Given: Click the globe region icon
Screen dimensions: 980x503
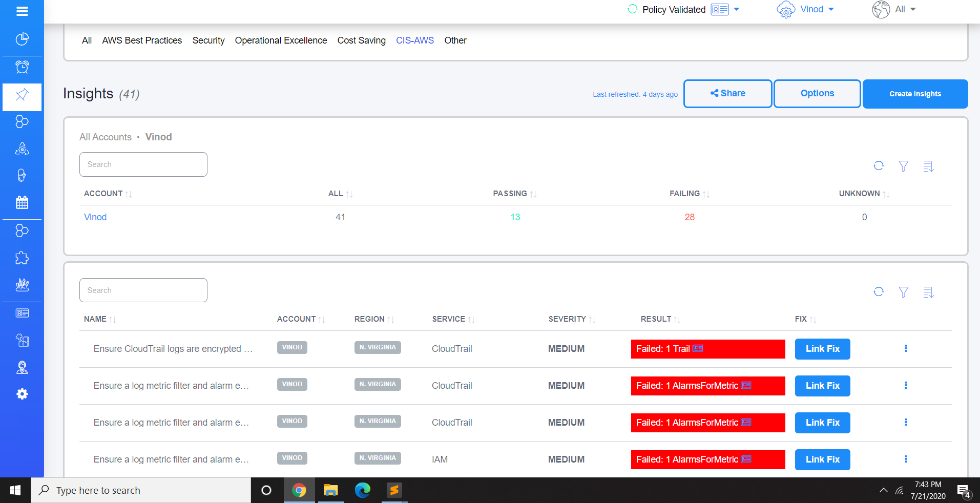Looking at the screenshot, I should coord(881,9).
